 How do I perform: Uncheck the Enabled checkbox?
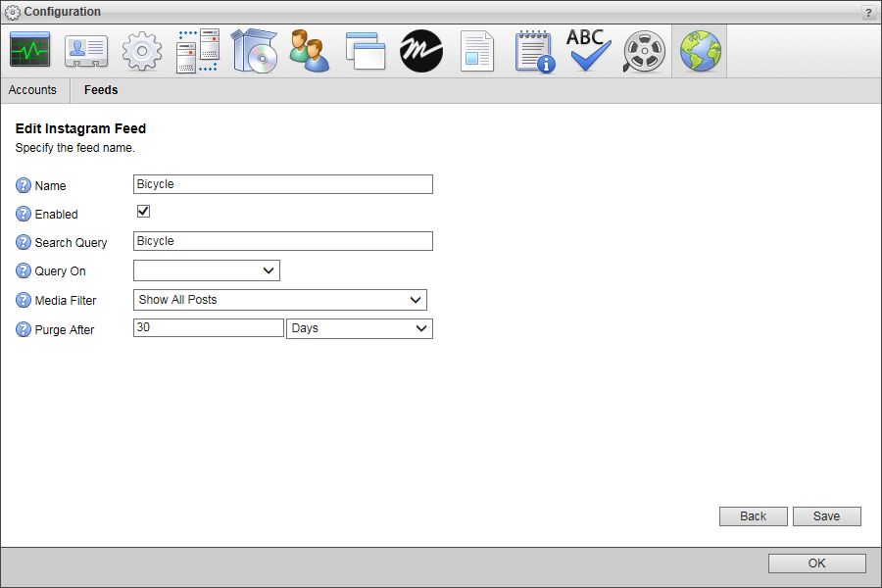pos(143,212)
